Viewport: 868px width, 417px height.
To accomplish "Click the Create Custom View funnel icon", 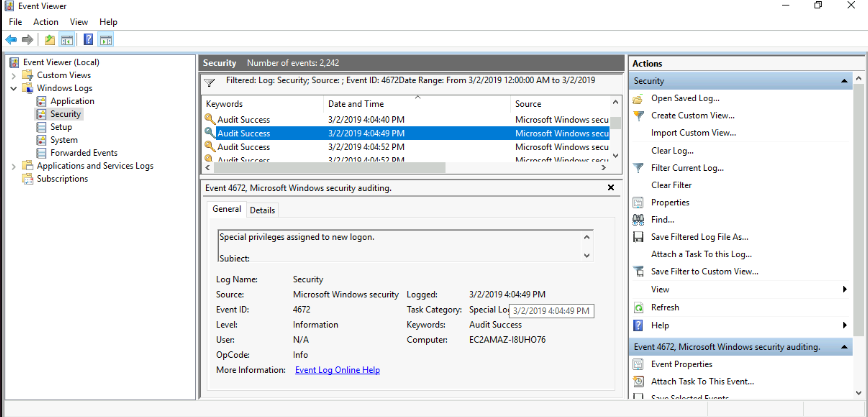I will point(638,116).
